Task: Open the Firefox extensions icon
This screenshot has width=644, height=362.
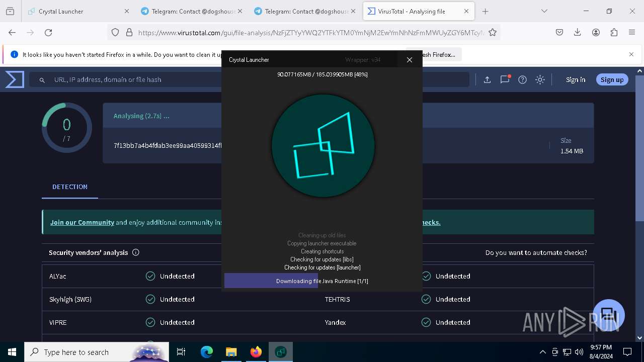Action: [x=614, y=32]
